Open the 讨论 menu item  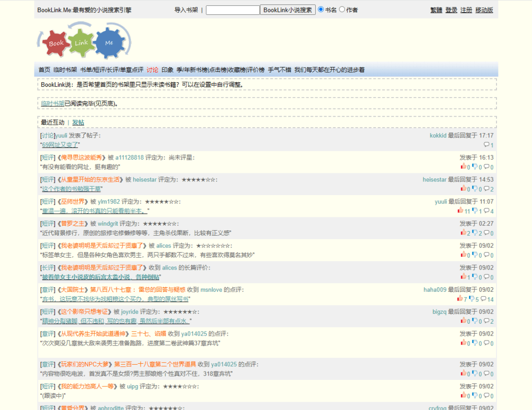click(152, 70)
